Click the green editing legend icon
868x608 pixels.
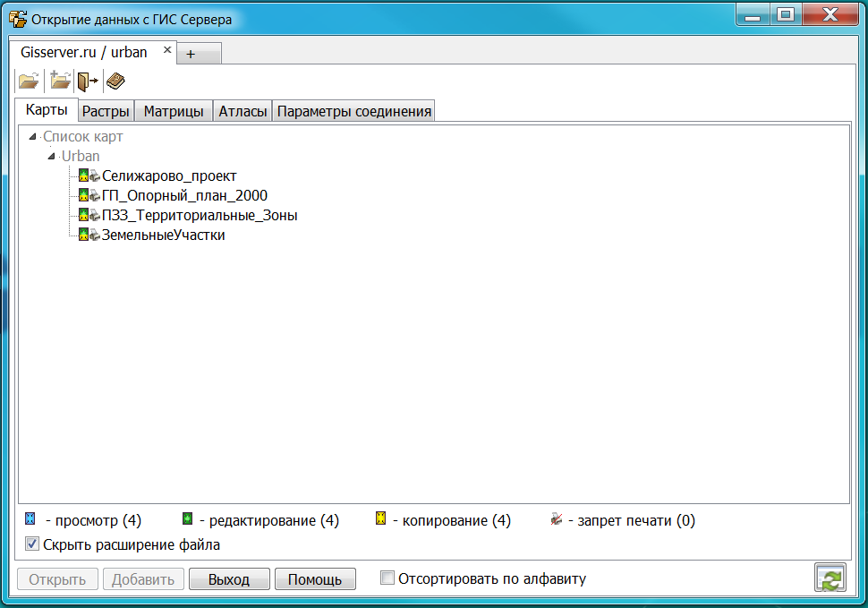(x=187, y=519)
